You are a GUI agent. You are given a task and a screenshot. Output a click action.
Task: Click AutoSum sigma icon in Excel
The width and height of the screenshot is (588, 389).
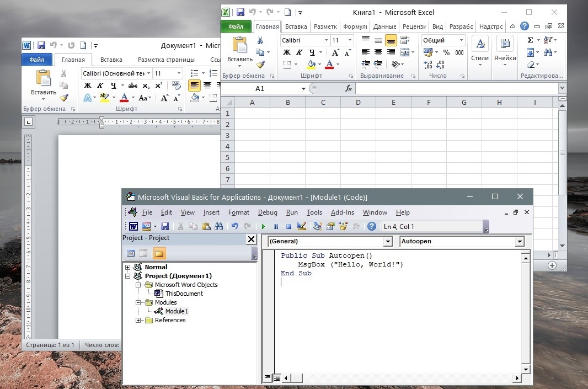(530, 40)
